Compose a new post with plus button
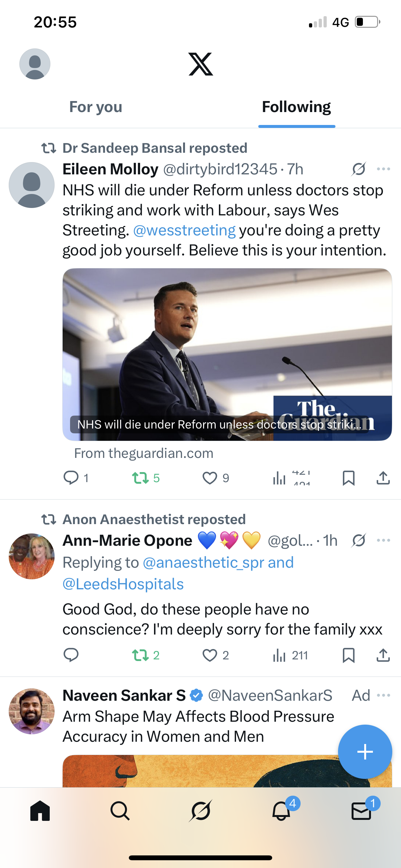Image resolution: width=401 pixels, height=868 pixels. tap(365, 751)
